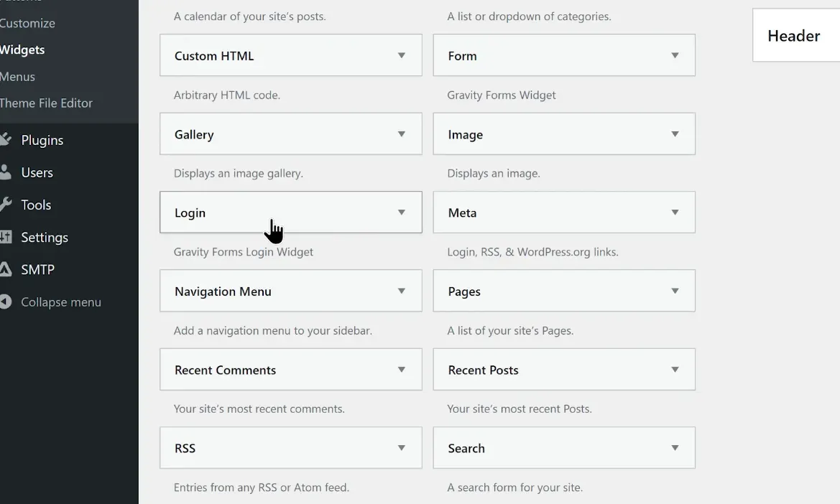Expand the Gallery widget arrow

click(x=402, y=134)
